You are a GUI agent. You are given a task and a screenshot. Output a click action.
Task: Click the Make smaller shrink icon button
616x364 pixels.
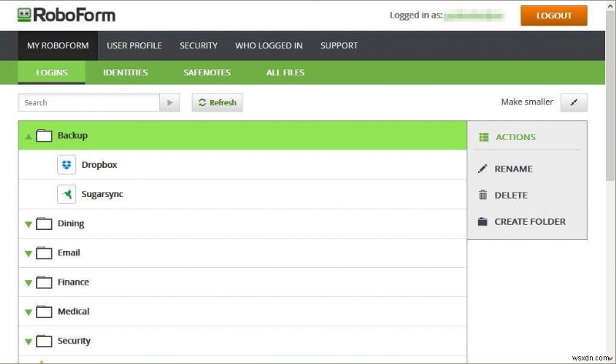[574, 102]
